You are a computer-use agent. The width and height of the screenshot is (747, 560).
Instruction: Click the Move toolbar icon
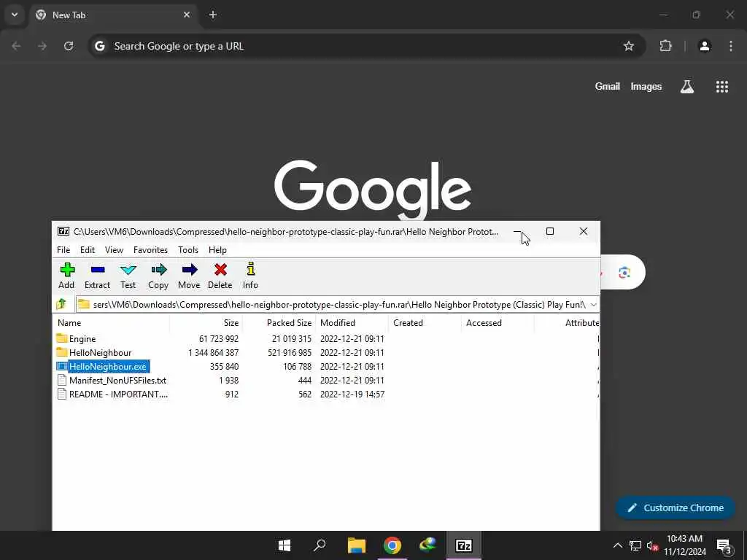[x=189, y=276]
